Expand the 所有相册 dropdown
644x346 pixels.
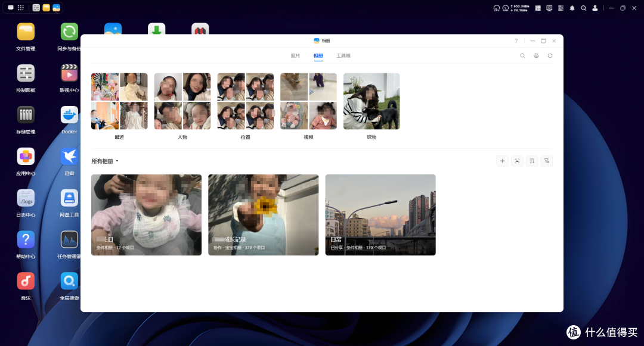(x=105, y=161)
